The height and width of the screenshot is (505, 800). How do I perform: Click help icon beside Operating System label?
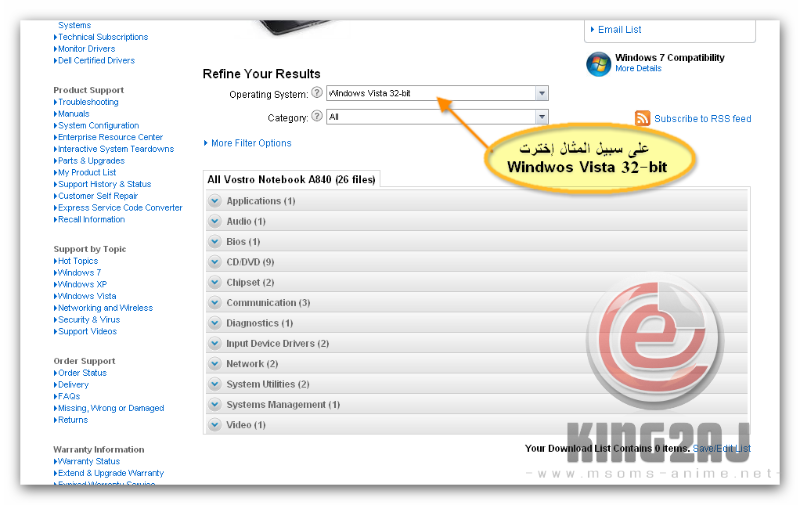pos(317,93)
